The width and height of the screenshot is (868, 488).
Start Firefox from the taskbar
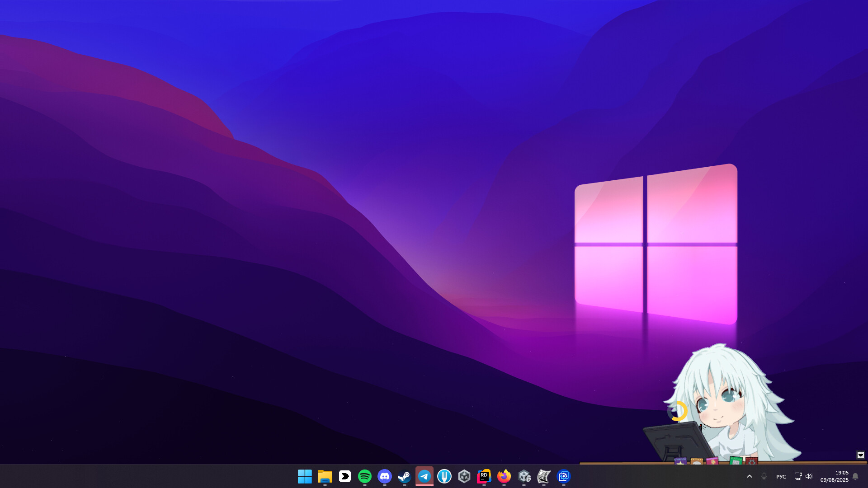coord(504,476)
